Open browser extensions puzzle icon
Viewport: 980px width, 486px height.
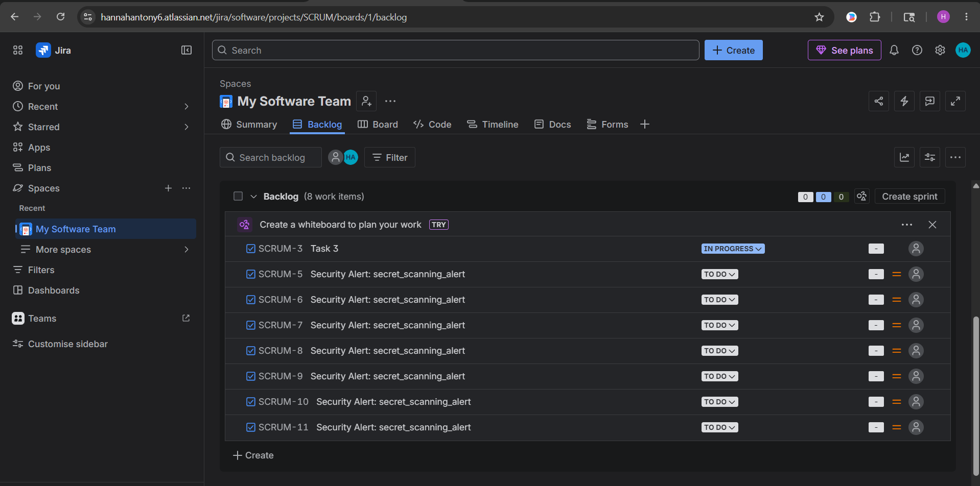pyautogui.click(x=875, y=17)
